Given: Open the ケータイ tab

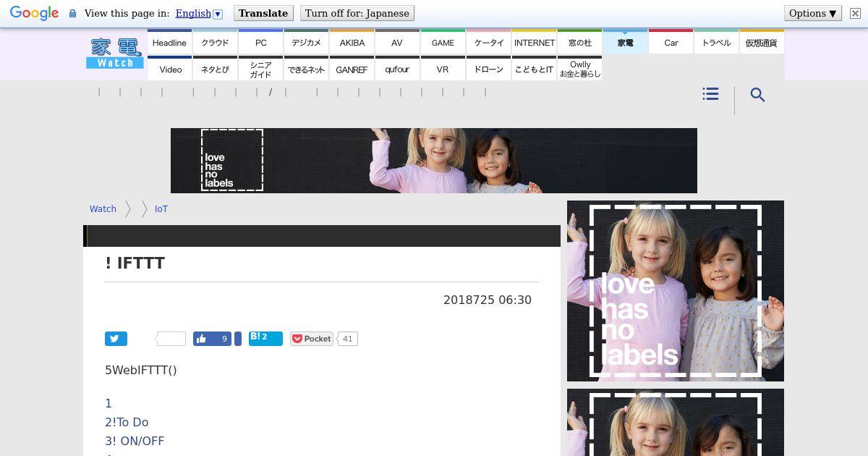Looking at the screenshot, I should 488,42.
